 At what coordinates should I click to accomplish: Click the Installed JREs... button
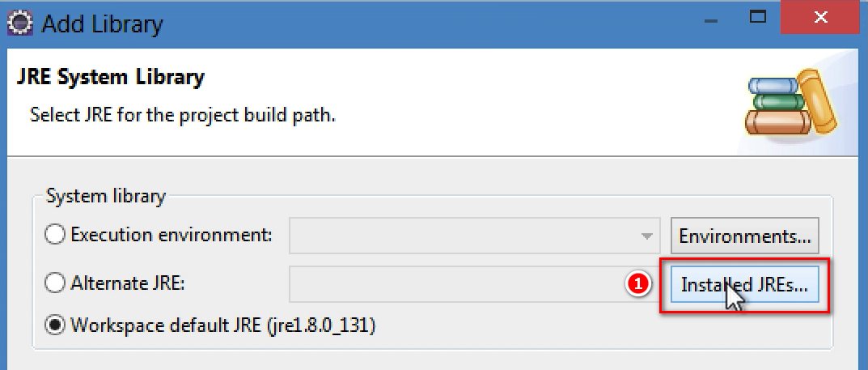click(x=744, y=284)
